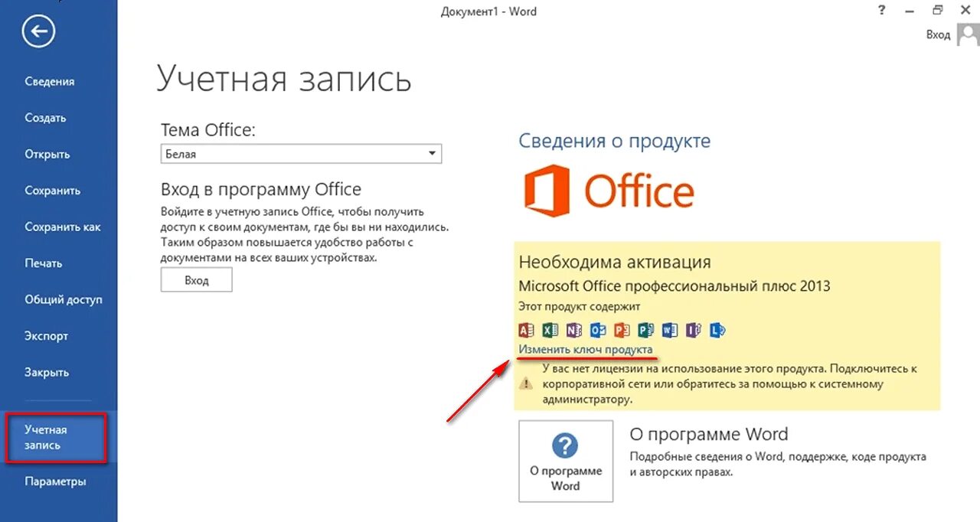Select Создать in the sidebar
Image resolution: width=980 pixels, height=522 pixels.
click(x=45, y=118)
